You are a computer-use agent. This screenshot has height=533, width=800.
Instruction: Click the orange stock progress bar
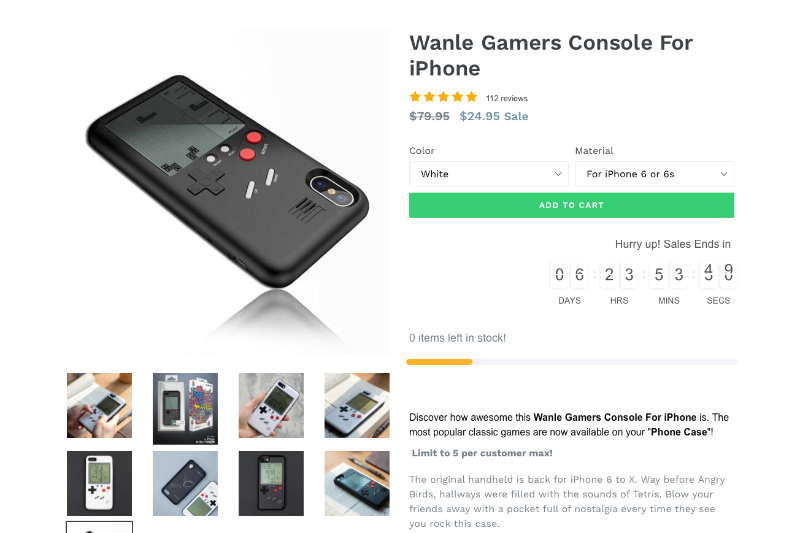coord(439,362)
